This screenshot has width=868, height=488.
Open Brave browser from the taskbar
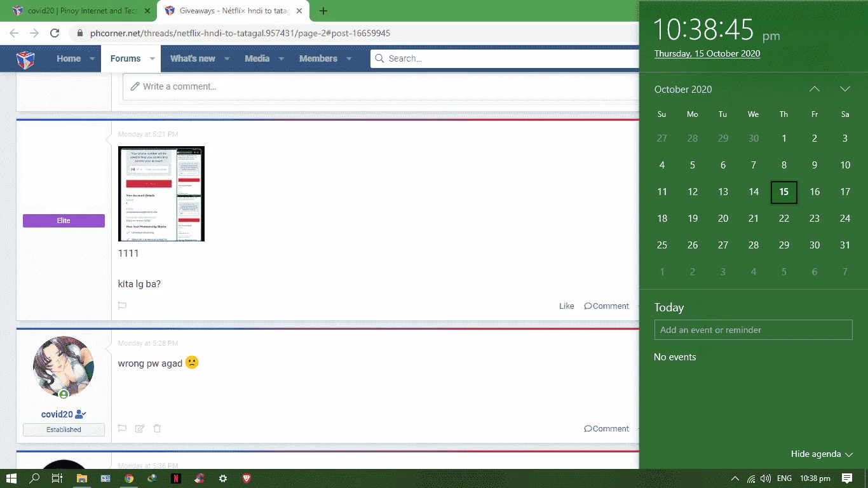(247, 478)
